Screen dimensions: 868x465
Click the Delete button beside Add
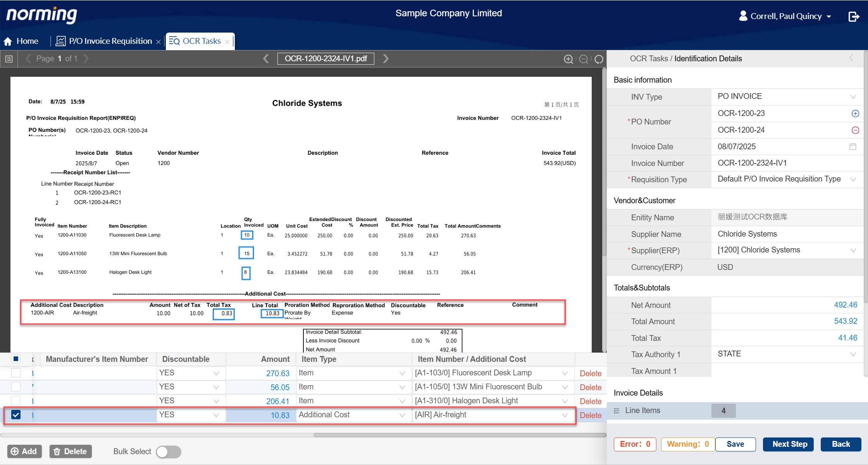[x=71, y=451]
